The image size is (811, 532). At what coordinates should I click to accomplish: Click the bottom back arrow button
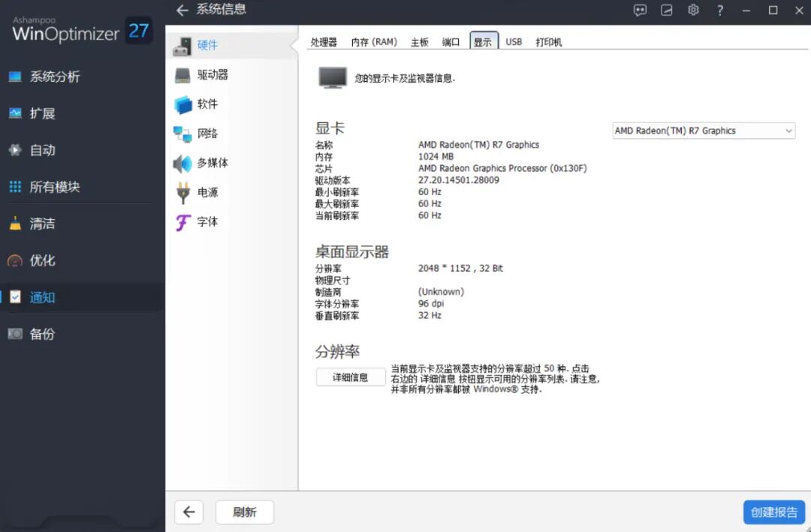coord(188,512)
